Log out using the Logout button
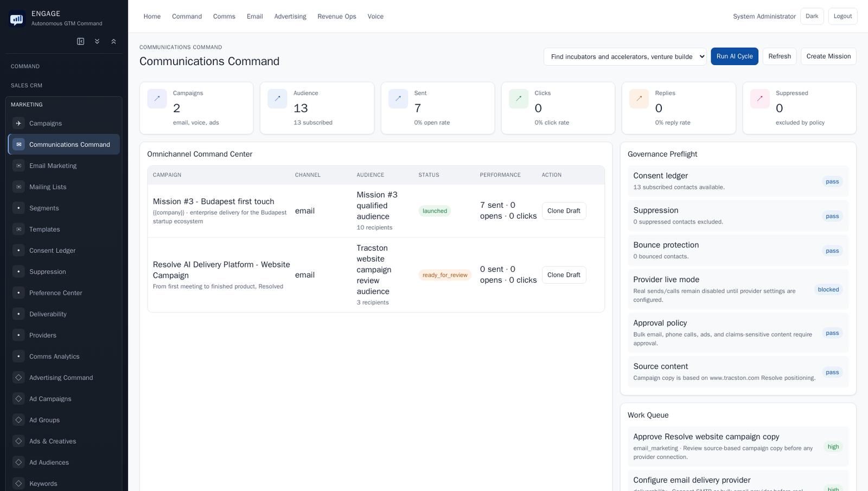This screenshot has height=491, width=868. pos(843,16)
